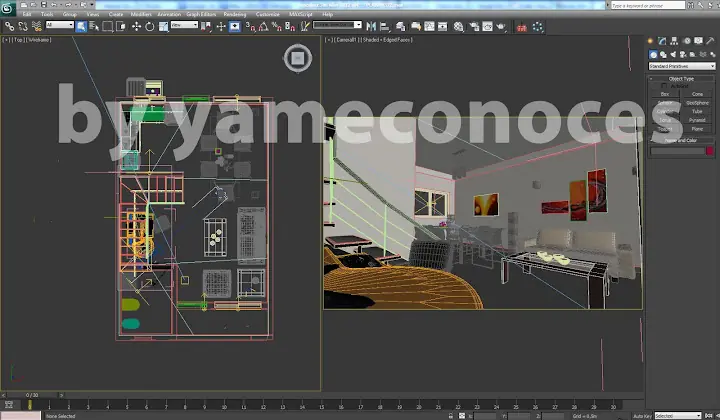Open the selection filter All dropdown
The width and height of the screenshot is (720, 420).
[x=60, y=25]
